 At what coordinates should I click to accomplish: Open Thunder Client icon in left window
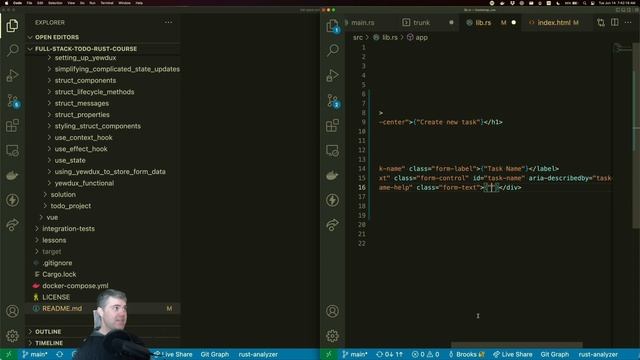[12, 200]
